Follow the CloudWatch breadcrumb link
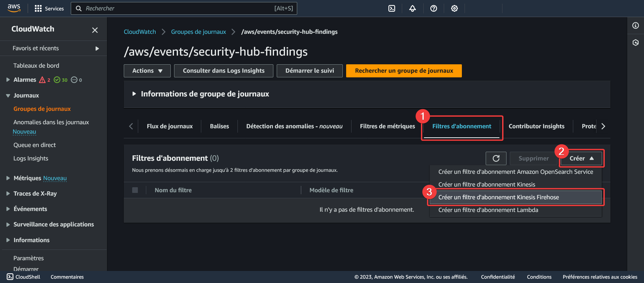The image size is (644, 283). click(140, 32)
